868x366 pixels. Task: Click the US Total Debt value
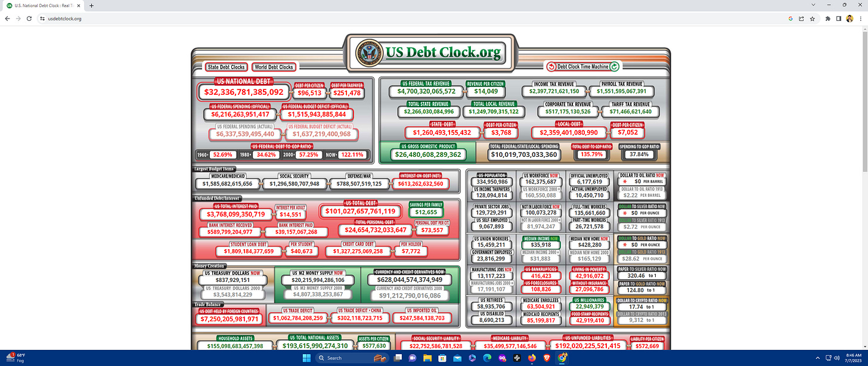click(359, 211)
